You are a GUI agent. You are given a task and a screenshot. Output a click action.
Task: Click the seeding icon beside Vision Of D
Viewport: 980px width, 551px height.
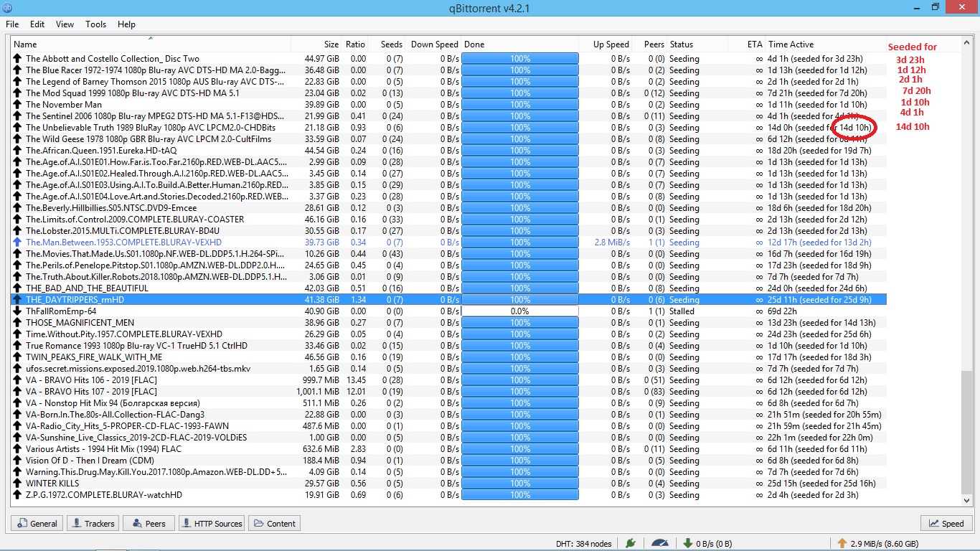click(18, 461)
